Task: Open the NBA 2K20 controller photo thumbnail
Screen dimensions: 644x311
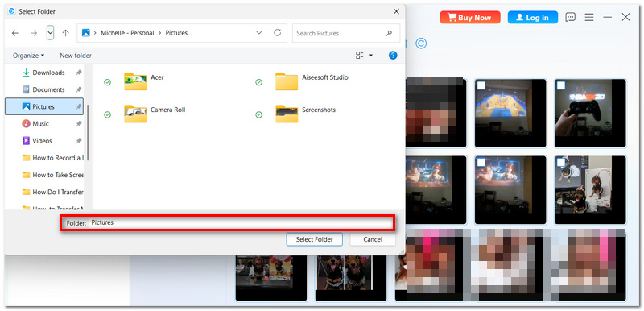Action: click(590, 114)
